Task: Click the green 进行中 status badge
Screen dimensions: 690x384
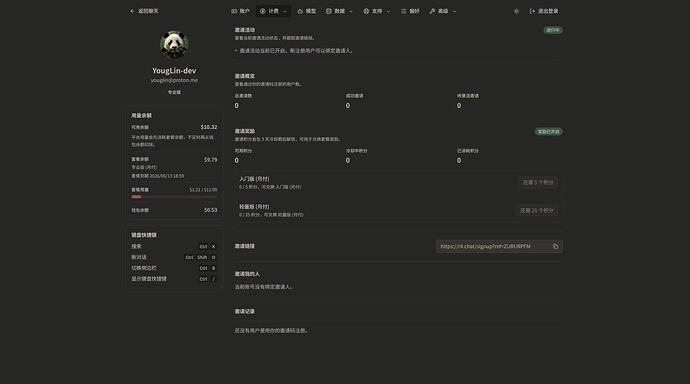Action: coord(553,30)
